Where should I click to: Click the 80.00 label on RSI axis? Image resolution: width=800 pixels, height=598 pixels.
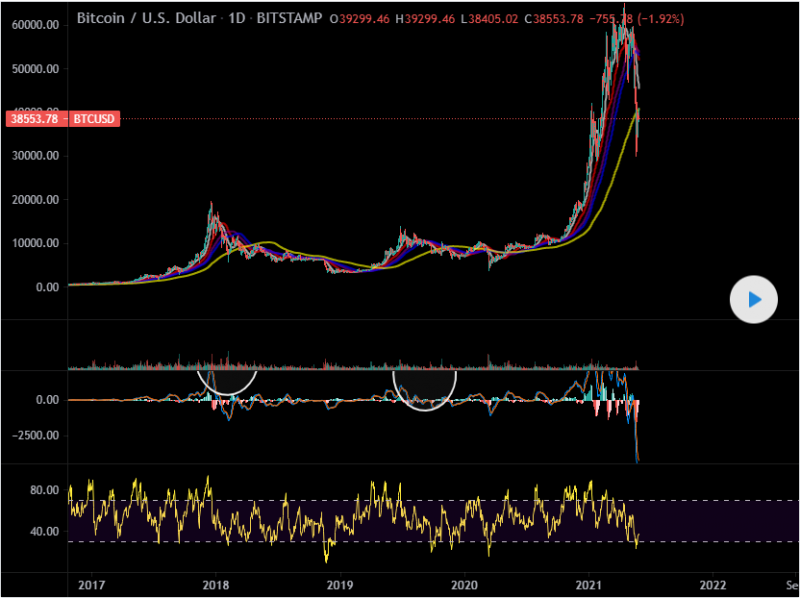44,491
